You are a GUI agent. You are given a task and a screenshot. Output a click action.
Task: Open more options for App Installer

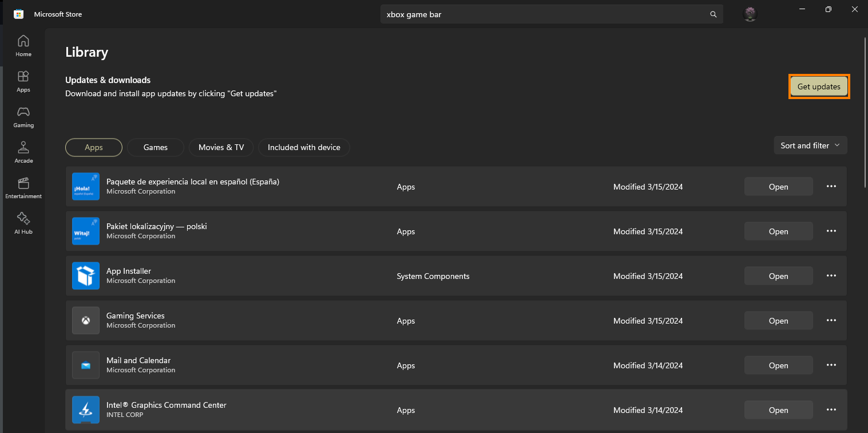coord(831,276)
